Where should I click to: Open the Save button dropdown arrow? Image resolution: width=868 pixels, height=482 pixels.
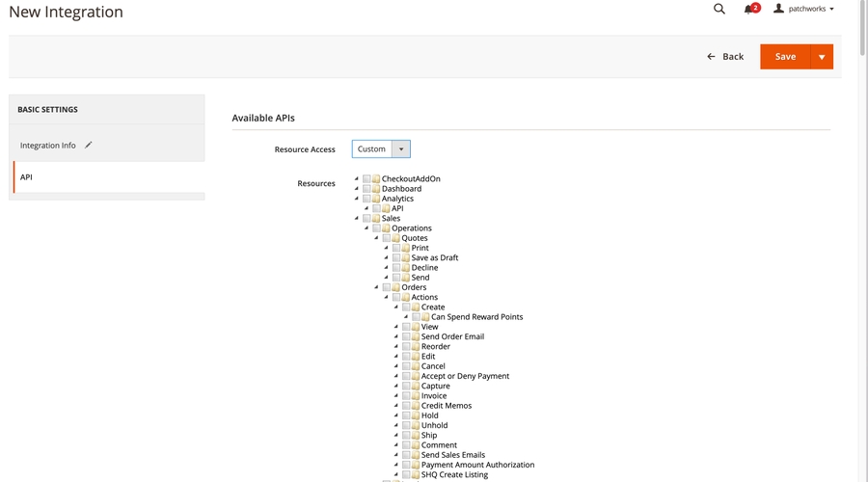(822, 57)
